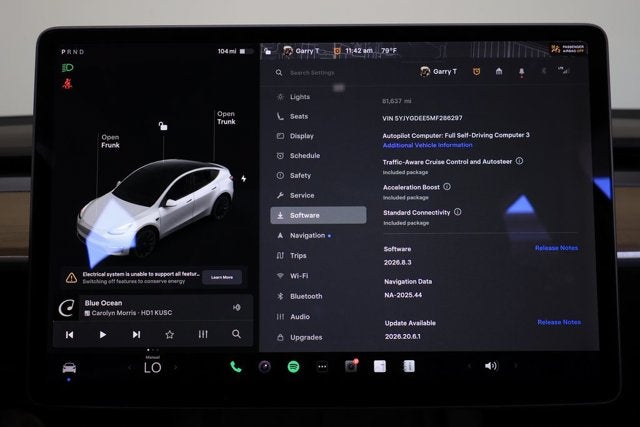Tap Garry T profile in top status bar
640x427 pixels.
[301, 51]
